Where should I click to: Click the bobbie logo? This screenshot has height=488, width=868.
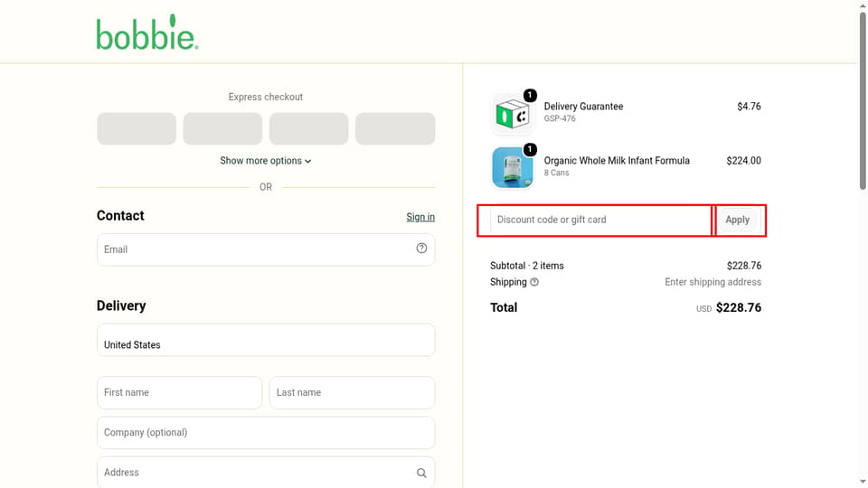[147, 33]
